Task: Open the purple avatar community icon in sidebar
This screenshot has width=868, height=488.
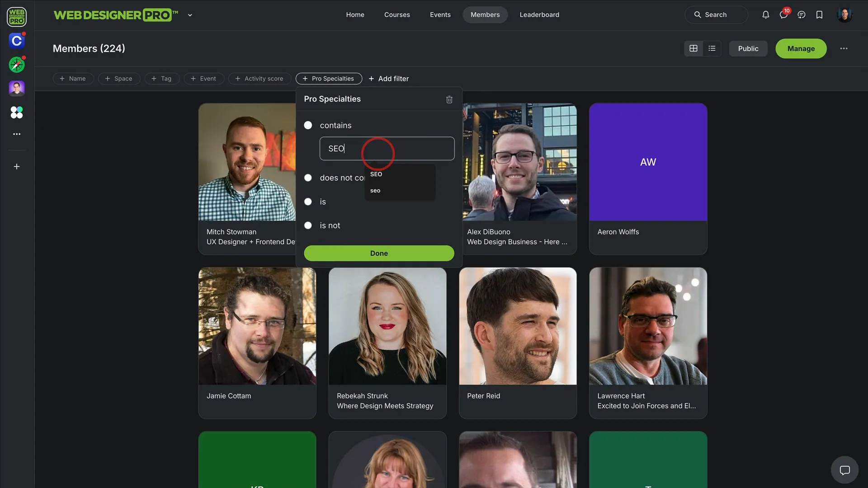Action: 17,88
